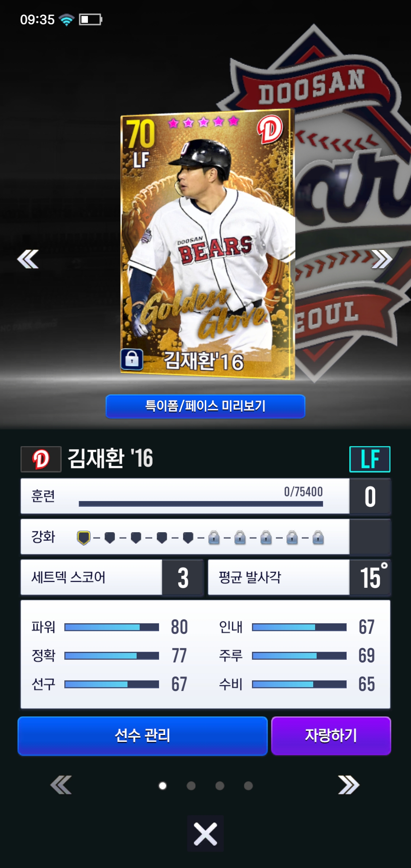
Task: Go to next page with bottom right arrow
Action: pos(349,785)
